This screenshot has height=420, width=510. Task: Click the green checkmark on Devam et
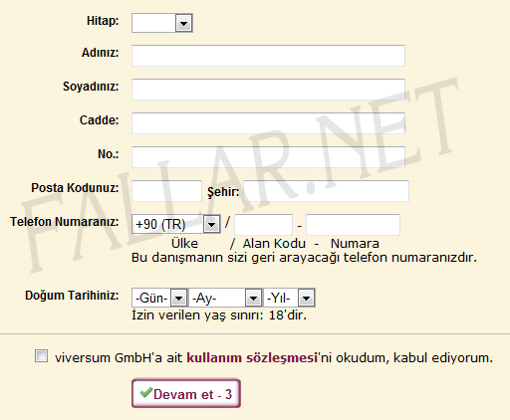146,392
